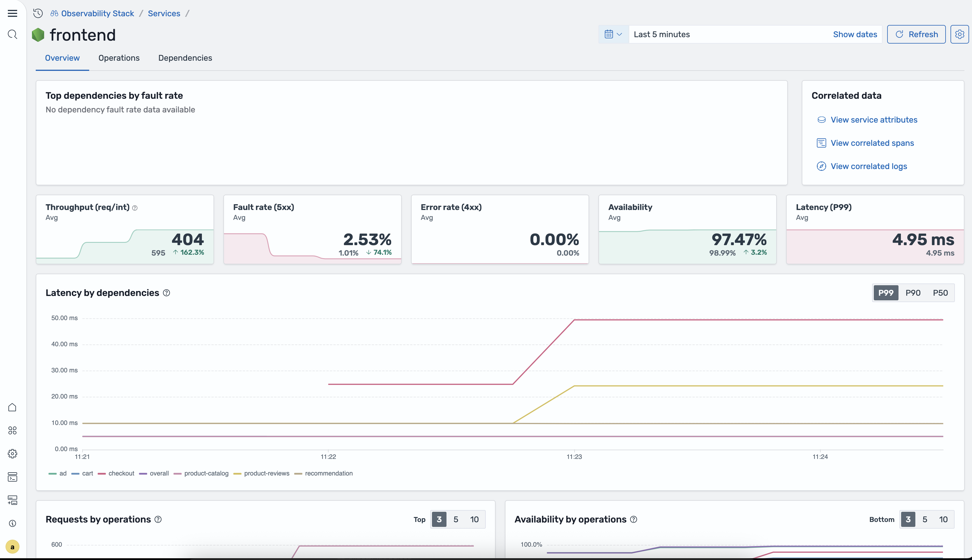Open Dev Tools console from the sidebar

[12, 477]
